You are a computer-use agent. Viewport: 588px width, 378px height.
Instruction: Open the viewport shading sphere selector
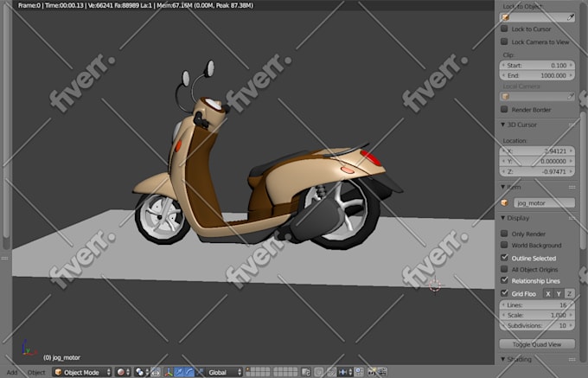(x=123, y=372)
